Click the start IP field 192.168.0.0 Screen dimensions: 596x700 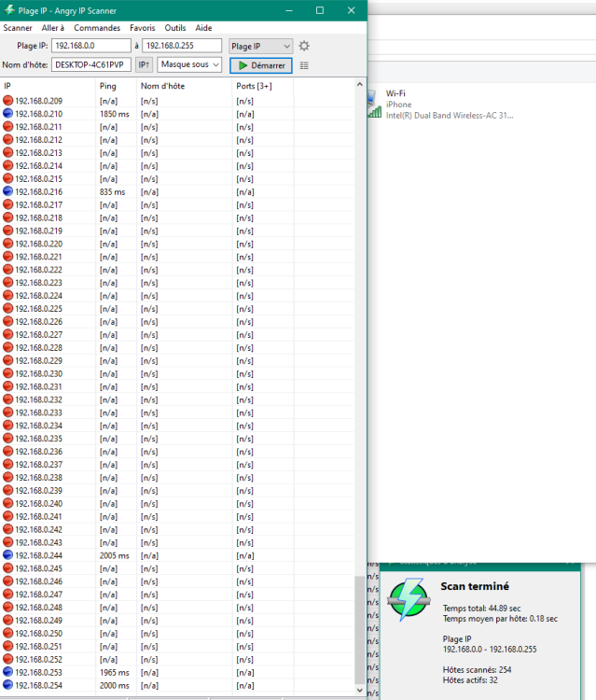coord(91,46)
